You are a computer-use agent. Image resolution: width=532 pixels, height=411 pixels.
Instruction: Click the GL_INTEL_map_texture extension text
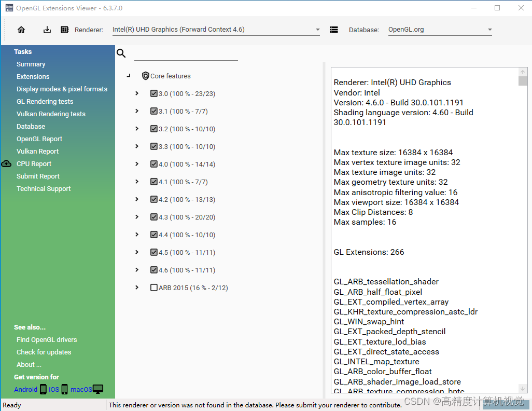pyautogui.click(x=376, y=361)
